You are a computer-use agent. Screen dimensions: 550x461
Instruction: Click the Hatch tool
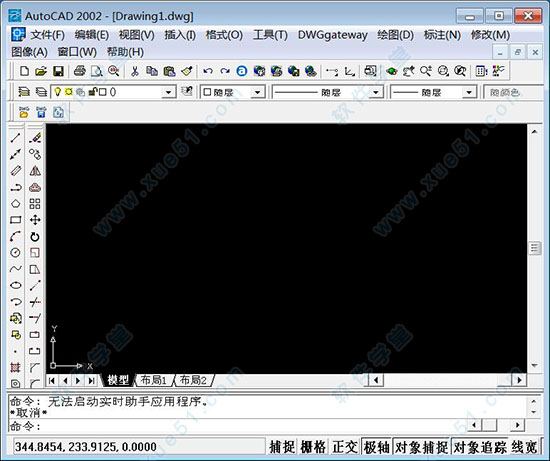(15, 367)
